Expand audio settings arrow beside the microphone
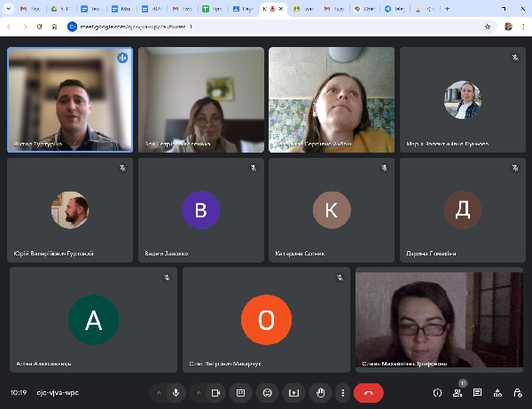532x409 pixels. tap(158, 392)
